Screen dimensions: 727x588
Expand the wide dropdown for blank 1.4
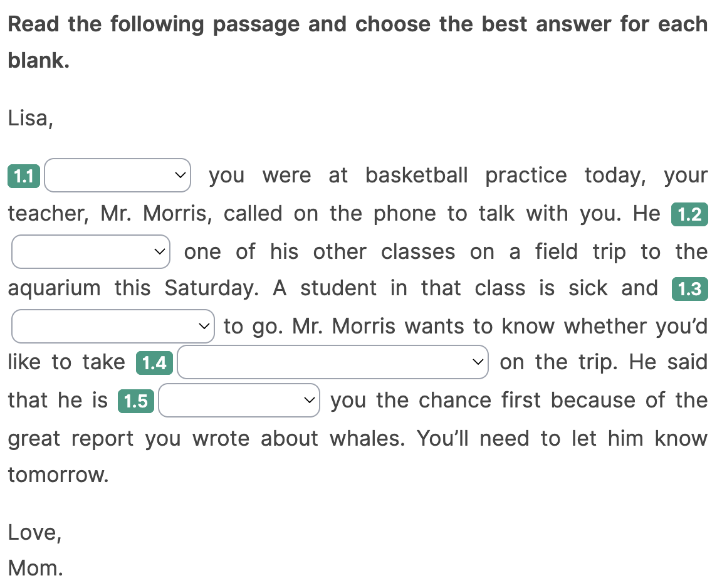click(x=332, y=362)
